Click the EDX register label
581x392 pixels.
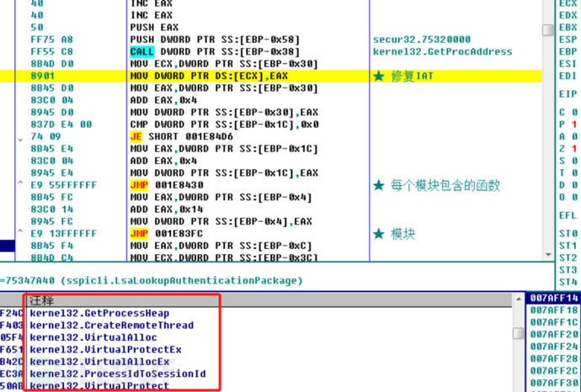pyautogui.click(x=568, y=15)
